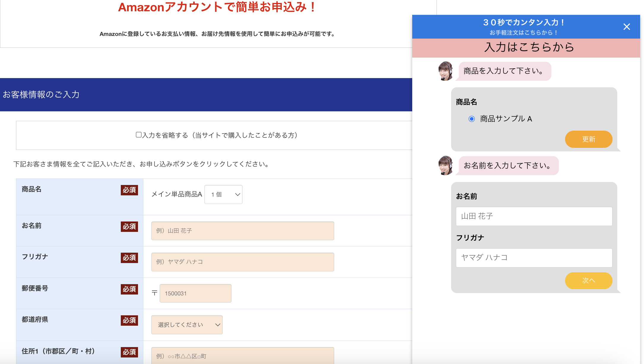Click the operator avatar beside the お名前を入力して下さい message
The width and height of the screenshot is (644, 364).
(445, 165)
